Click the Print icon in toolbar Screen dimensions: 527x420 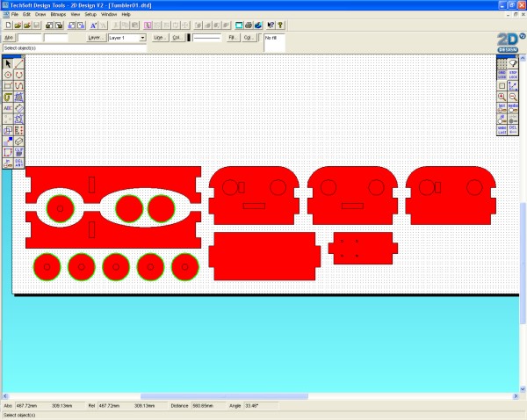(x=249, y=25)
